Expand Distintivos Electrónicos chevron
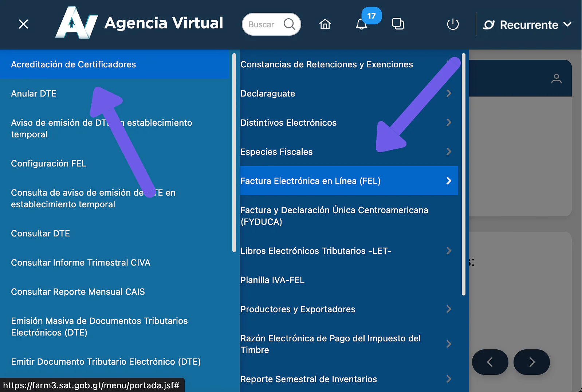Screen dimensions: 582x392 click(x=449, y=122)
